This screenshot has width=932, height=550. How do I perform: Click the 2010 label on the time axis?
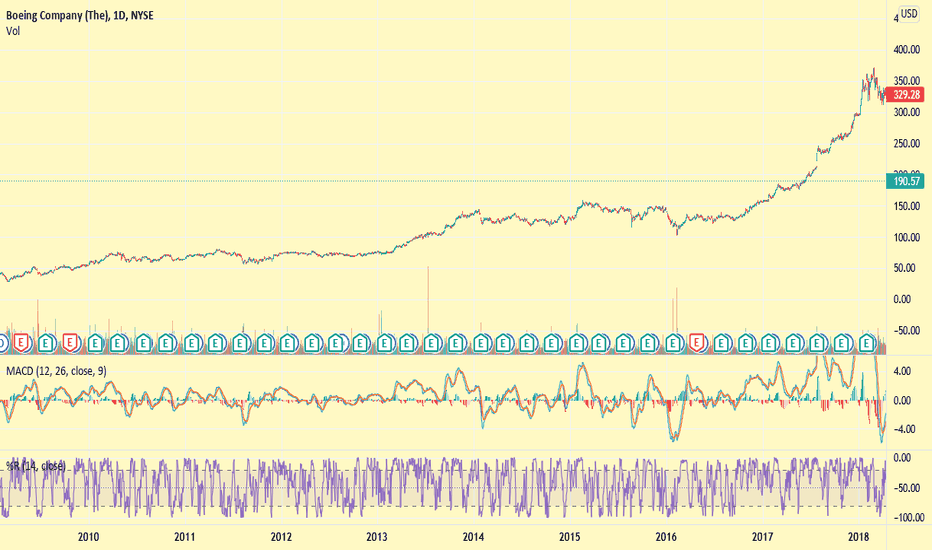(x=88, y=537)
